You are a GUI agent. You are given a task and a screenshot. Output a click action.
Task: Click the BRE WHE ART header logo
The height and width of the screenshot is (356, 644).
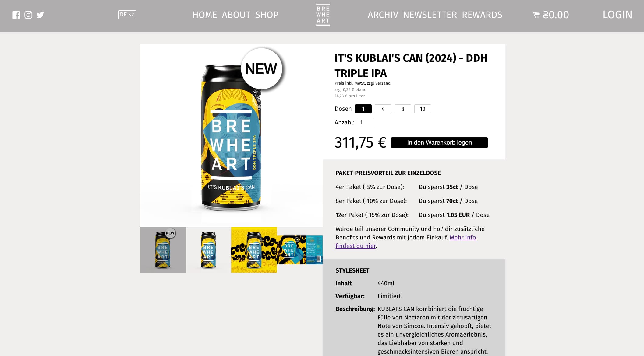(323, 15)
